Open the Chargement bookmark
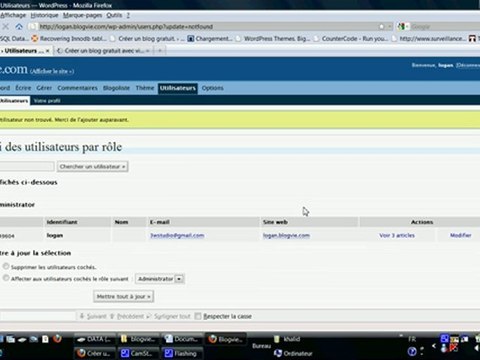The width and height of the screenshot is (480, 360). [210, 39]
